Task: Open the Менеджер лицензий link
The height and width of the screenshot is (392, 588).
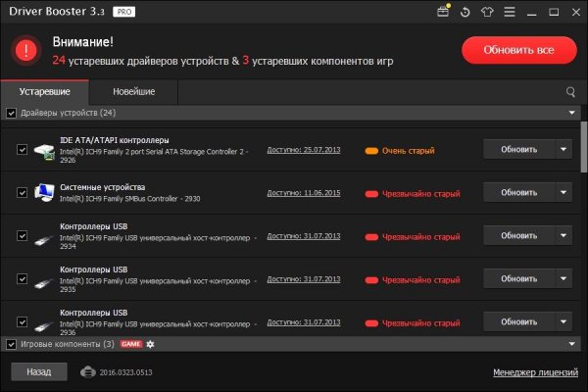Action: pos(535,372)
